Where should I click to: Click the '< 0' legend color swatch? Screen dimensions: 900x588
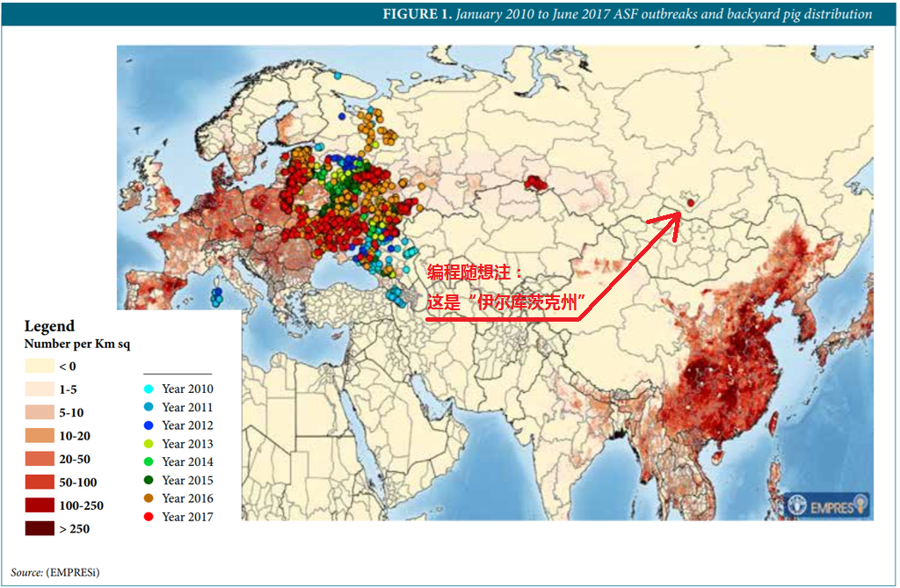(38, 366)
